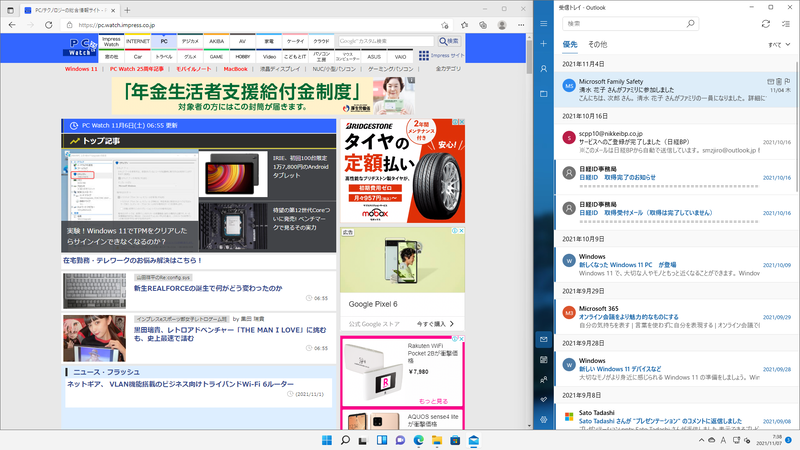
Task: Open 在宅勤務・テレワーク link
Action: (133, 260)
